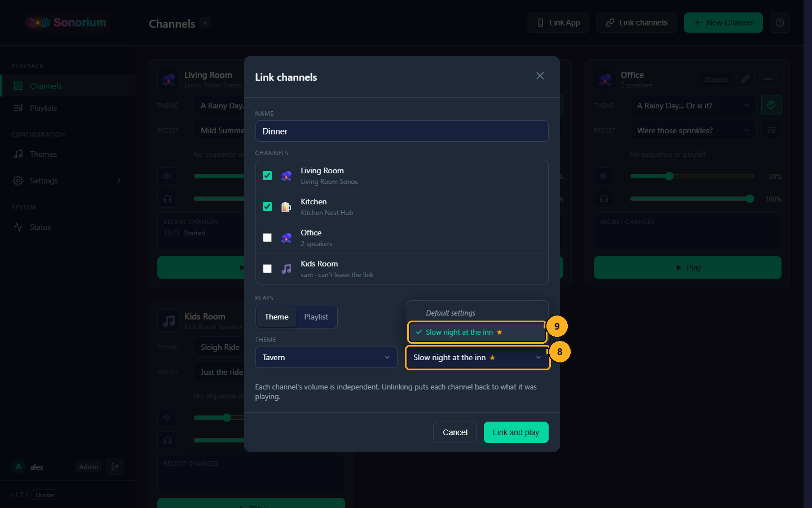Click the Cancel button
Screen dimensions: 812x508
coord(455,432)
